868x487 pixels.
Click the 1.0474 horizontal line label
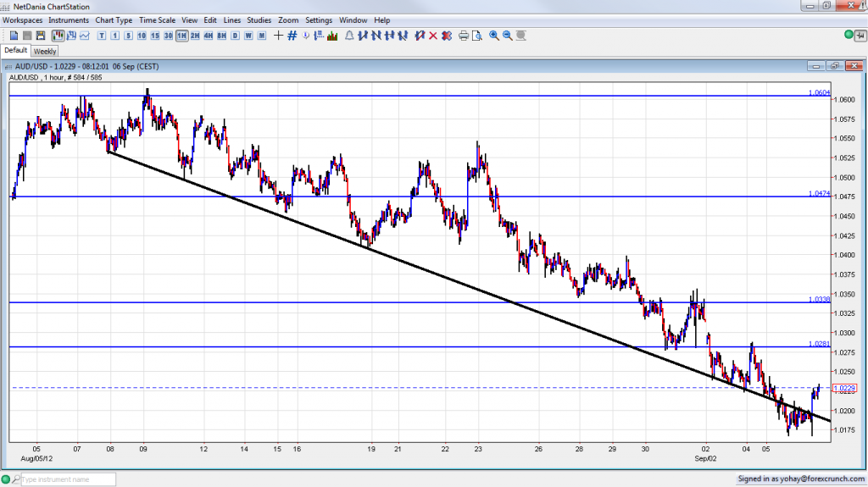820,194
